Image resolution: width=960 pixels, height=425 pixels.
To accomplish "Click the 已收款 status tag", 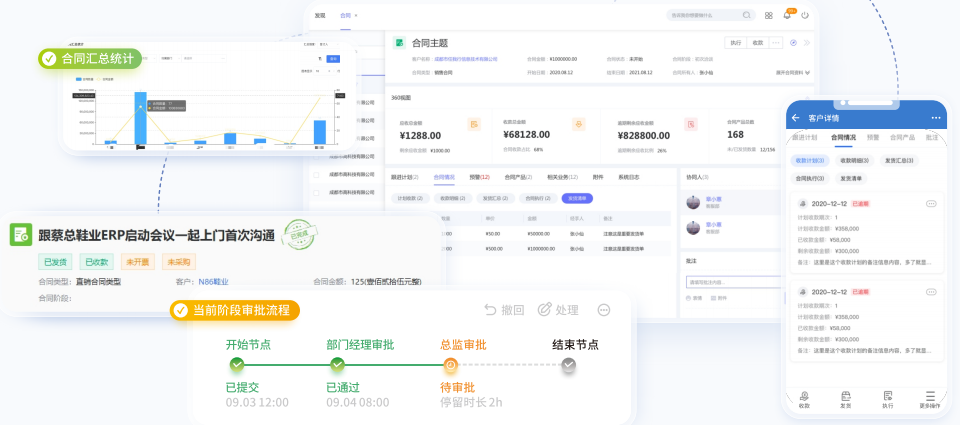I will click(x=96, y=262).
